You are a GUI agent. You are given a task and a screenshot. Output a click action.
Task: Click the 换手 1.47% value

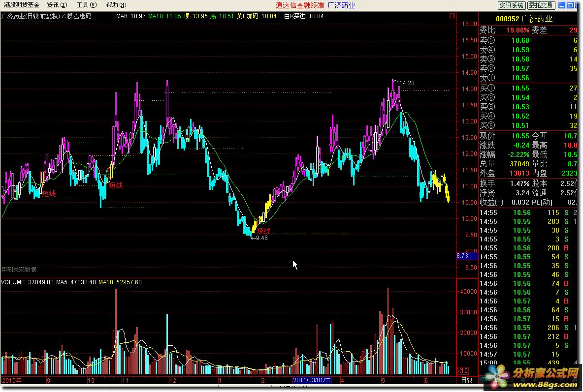point(520,183)
